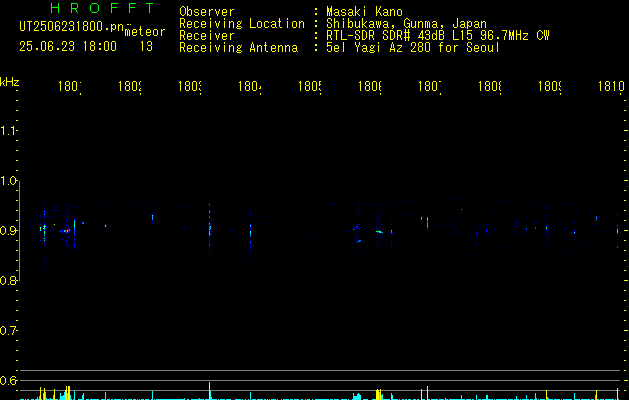
Task: Click the 0.8 kHz axis value
Action: pyautogui.click(x=8, y=280)
